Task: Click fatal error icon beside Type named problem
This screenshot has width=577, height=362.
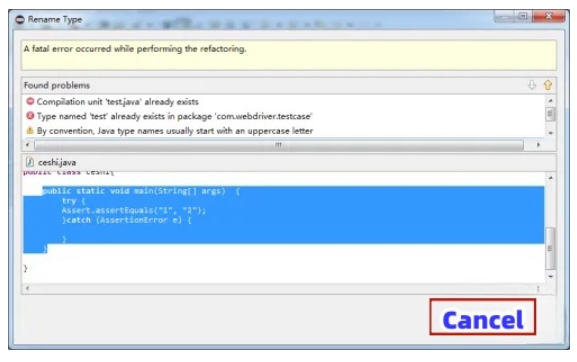Action: click(30, 116)
